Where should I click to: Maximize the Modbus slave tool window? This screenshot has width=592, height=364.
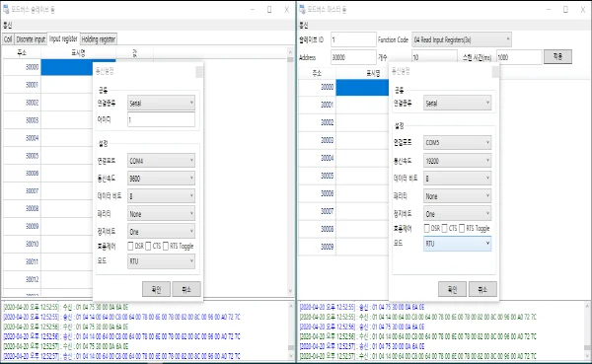tap(269, 10)
